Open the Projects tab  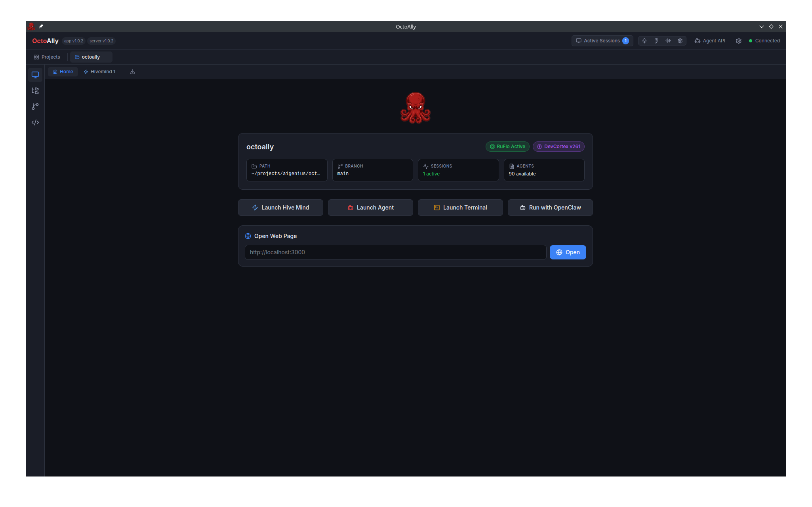tap(47, 57)
